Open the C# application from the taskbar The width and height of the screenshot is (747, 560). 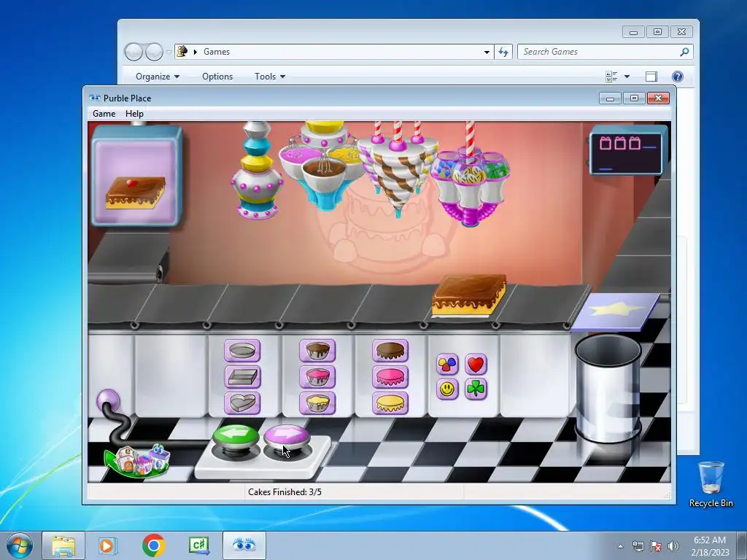click(198, 545)
